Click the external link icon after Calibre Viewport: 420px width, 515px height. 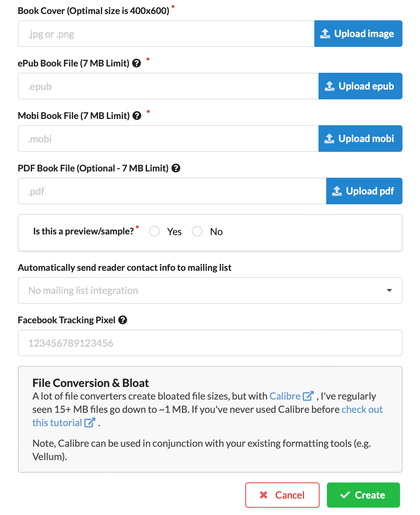click(308, 396)
